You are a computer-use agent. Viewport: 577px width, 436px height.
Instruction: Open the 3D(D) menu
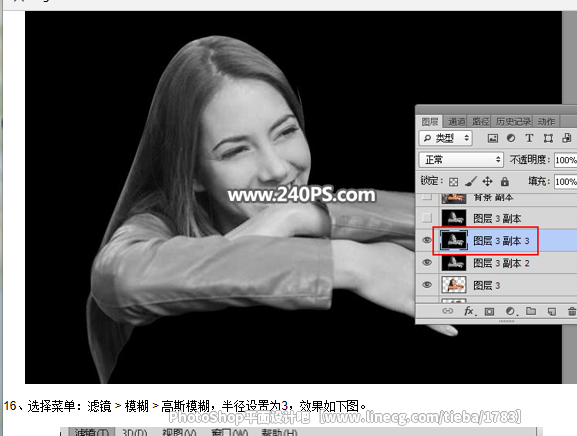tap(134, 433)
